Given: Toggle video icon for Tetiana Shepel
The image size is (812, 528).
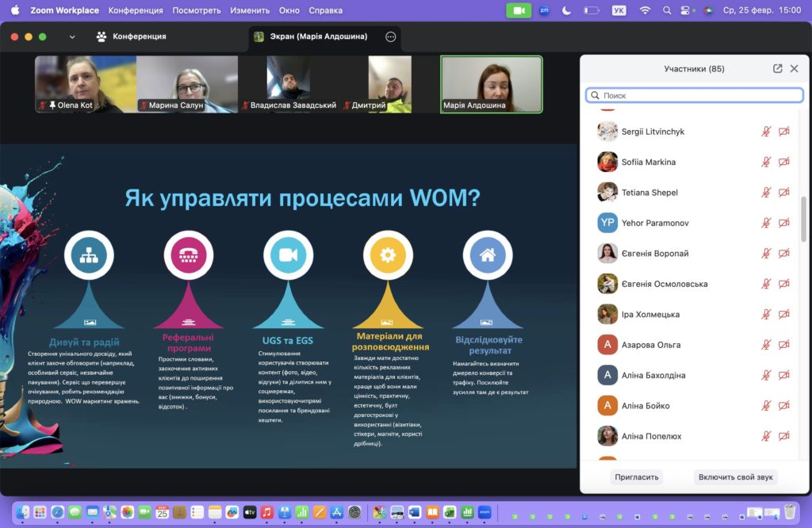Looking at the screenshot, I should [783, 193].
